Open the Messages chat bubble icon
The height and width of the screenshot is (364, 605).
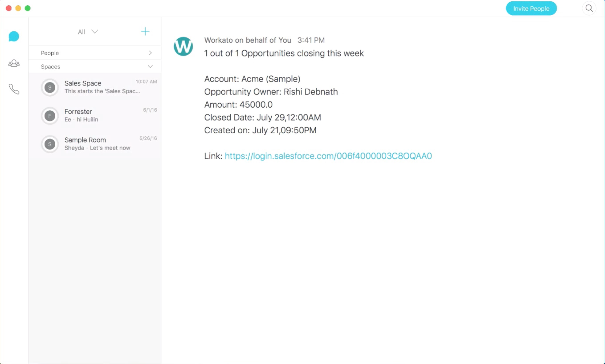[14, 36]
